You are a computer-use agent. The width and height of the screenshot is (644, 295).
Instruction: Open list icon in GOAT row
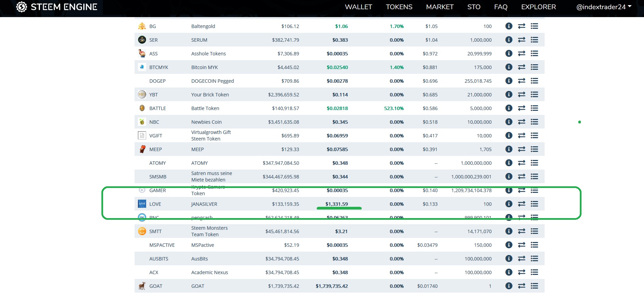pyautogui.click(x=534, y=286)
